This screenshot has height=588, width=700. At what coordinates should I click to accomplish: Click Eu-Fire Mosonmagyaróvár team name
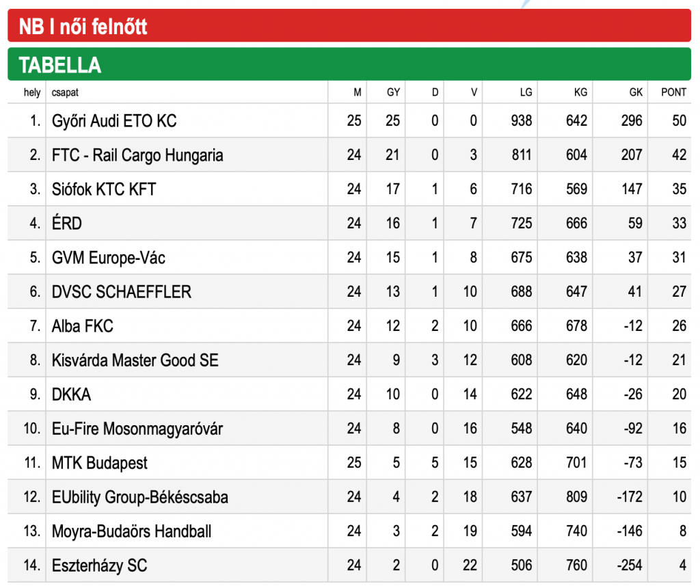[137, 429]
